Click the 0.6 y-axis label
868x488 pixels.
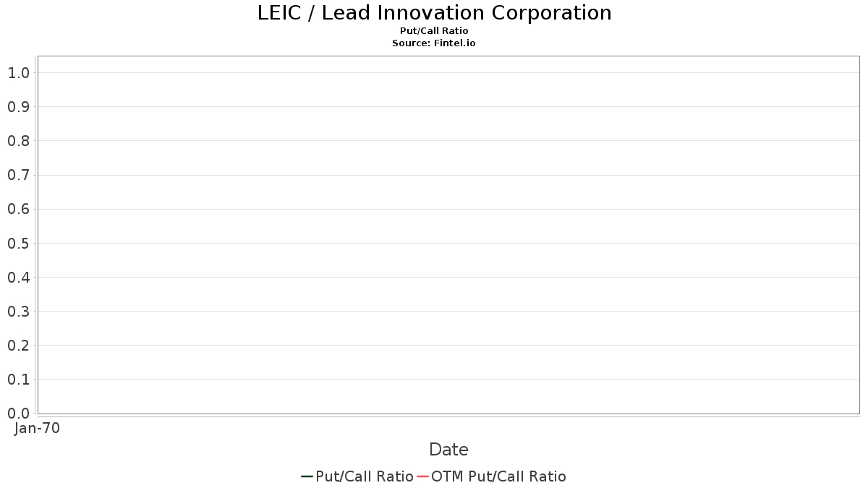click(x=18, y=209)
